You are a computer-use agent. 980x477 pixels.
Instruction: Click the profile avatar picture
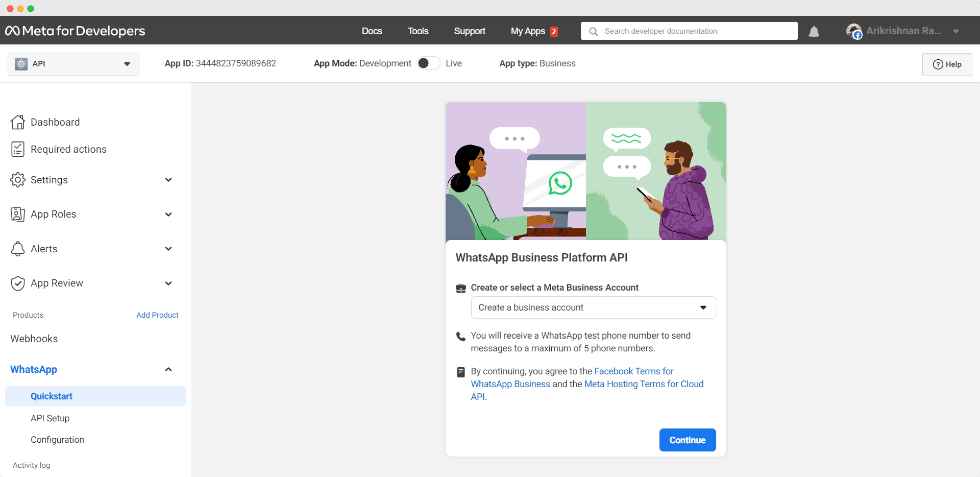pyautogui.click(x=854, y=31)
